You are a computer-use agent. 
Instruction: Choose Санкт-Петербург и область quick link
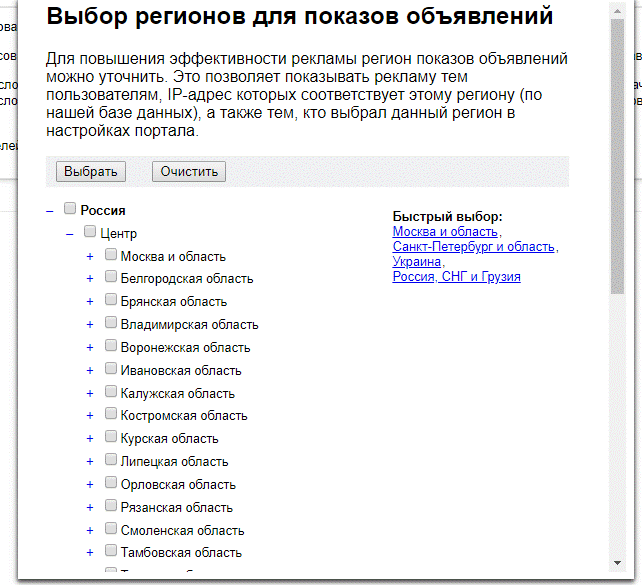pyautogui.click(x=474, y=247)
